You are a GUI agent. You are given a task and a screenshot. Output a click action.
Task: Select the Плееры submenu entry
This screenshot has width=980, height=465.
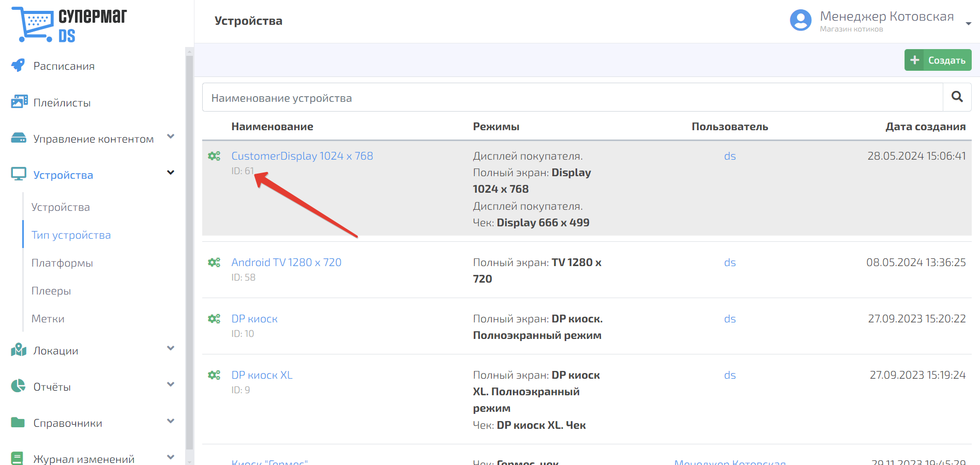[51, 291]
